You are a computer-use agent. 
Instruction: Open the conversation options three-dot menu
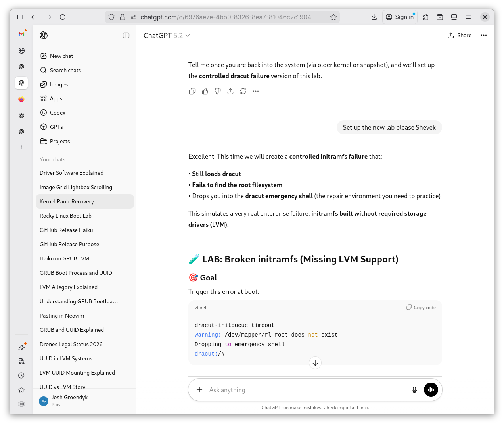[484, 35]
